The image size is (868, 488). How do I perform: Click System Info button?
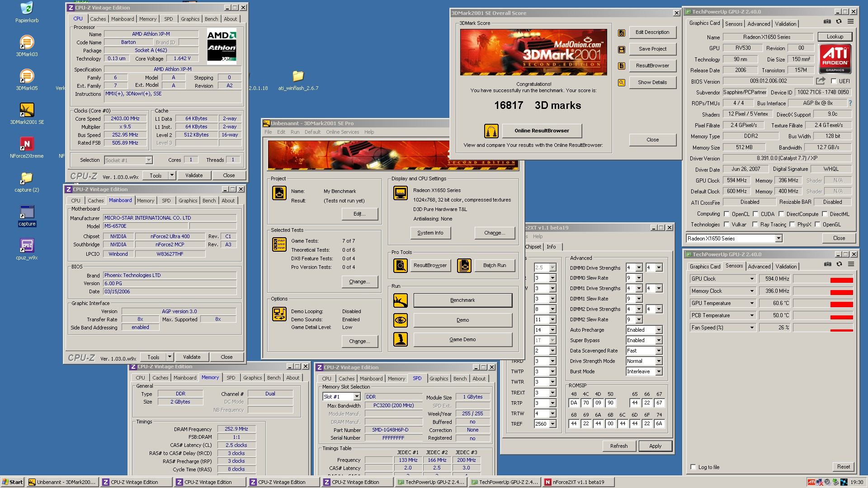(x=430, y=233)
